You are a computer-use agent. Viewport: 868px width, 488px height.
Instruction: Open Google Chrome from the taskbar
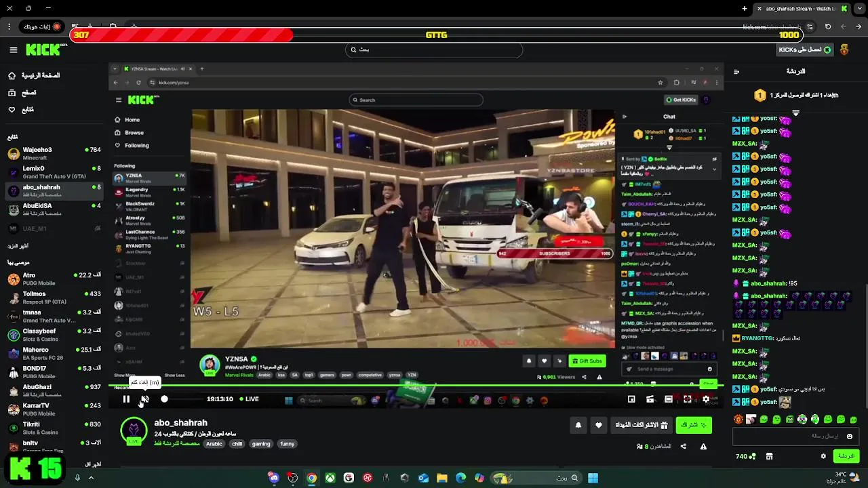(x=311, y=478)
